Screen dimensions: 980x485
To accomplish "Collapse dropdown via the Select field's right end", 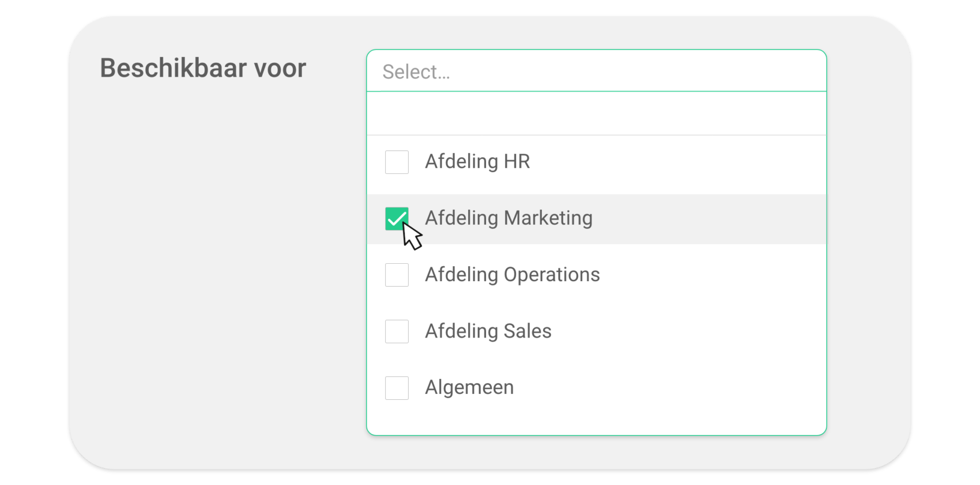I will pyautogui.click(x=807, y=71).
